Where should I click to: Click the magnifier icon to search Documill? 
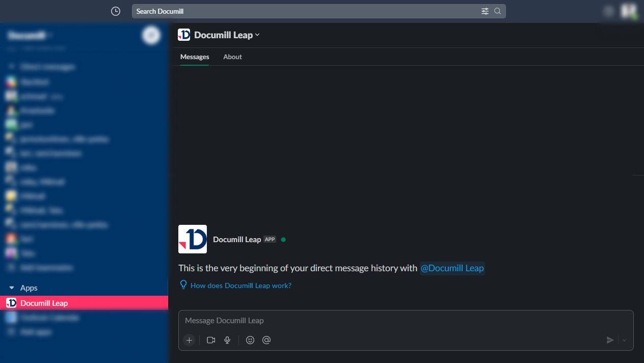(497, 11)
